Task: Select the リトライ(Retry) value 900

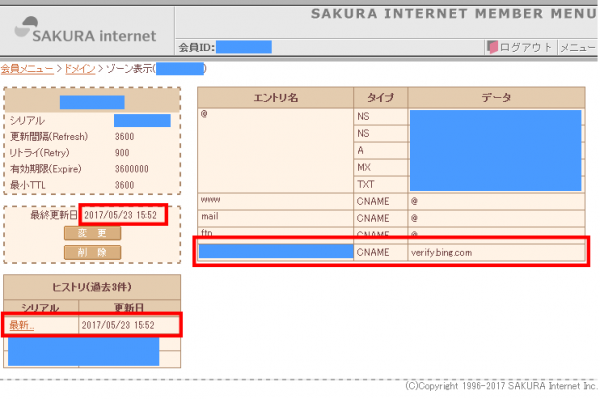Action: pos(122,153)
